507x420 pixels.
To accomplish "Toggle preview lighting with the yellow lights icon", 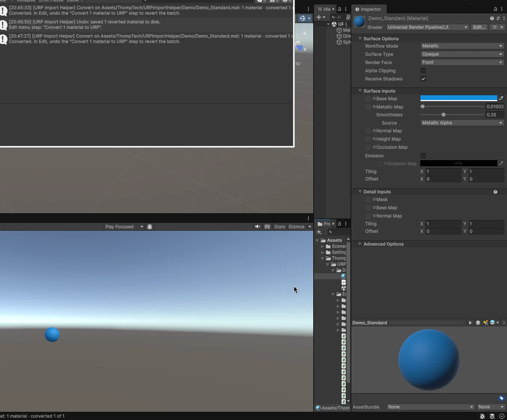I will 485,323.
